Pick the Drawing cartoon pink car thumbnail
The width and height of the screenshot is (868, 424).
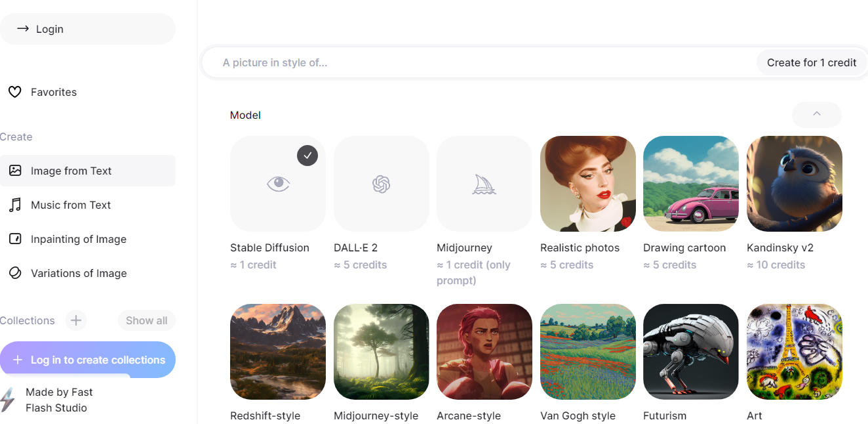tap(691, 184)
